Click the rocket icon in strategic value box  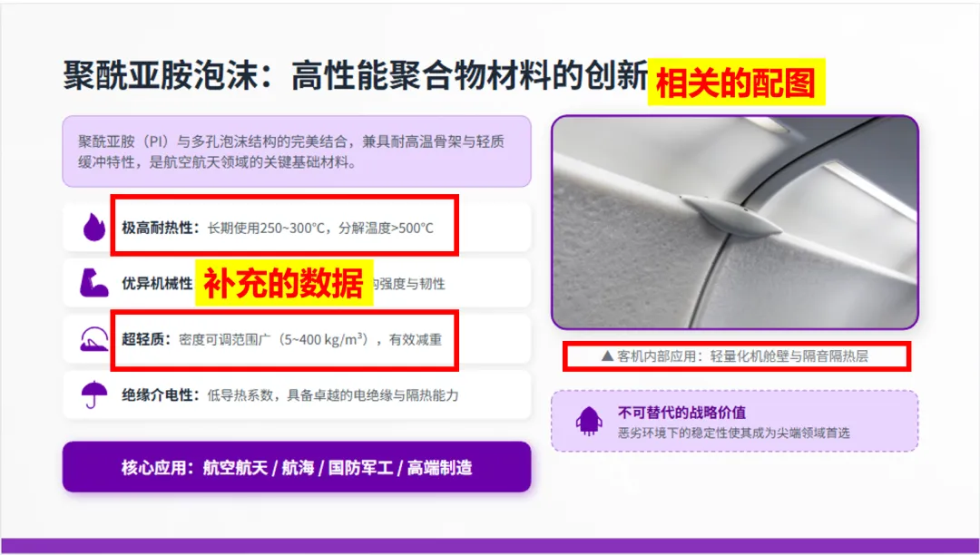589,421
